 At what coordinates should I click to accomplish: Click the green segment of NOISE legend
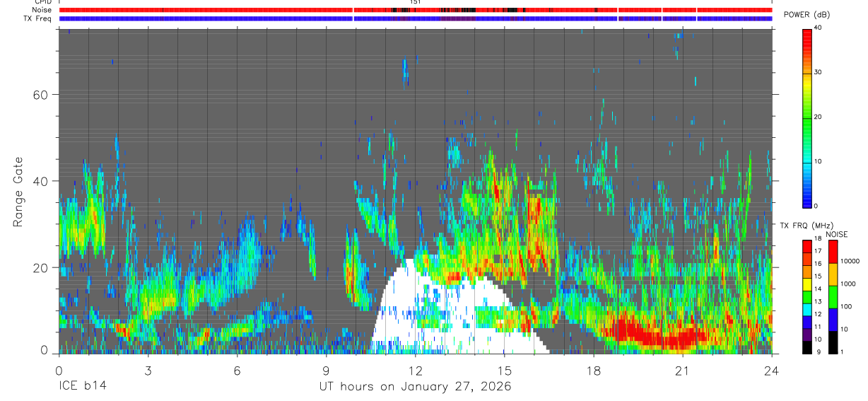click(x=833, y=297)
